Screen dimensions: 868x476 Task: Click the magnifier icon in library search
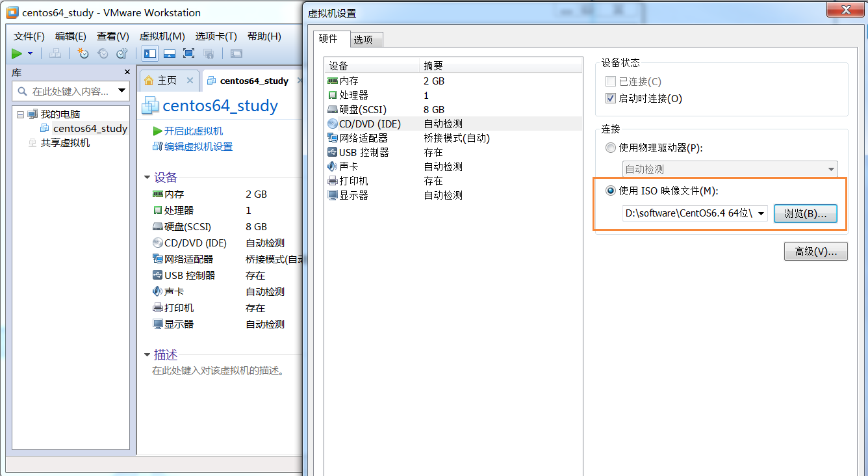pyautogui.click(x=23, y=92)
